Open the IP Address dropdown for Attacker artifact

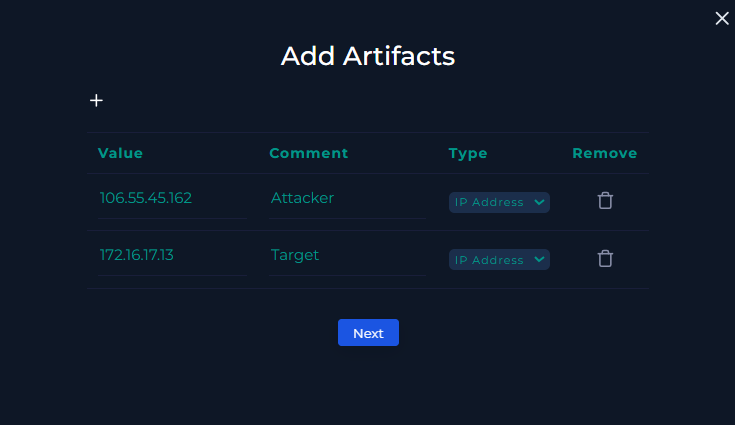point(499,202)
